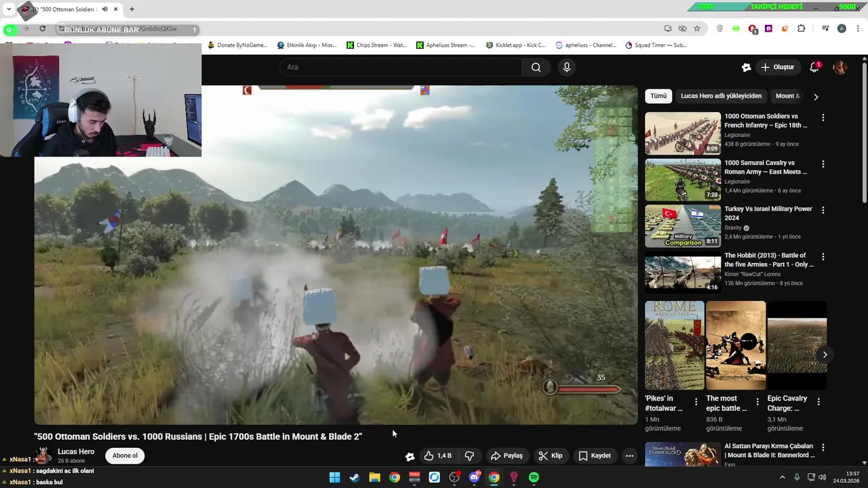Screen dimensions: 868x488
Task: Open 1000 Ottoman Soldiers vs French thumbnail
Action: click(683, 134)
